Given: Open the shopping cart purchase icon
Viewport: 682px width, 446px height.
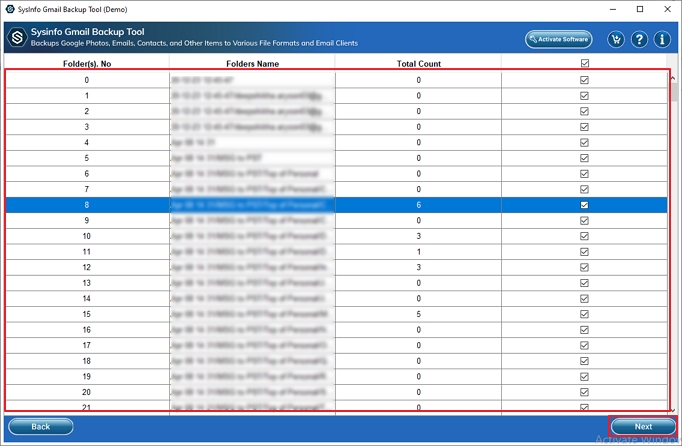Looking at the screenshot, I should point(616,40).
